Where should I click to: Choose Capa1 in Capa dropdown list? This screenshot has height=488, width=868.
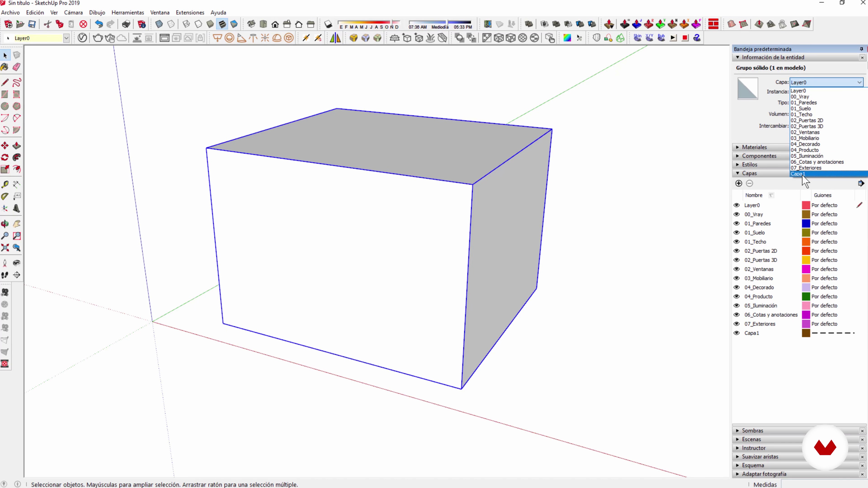coord(798,174)
